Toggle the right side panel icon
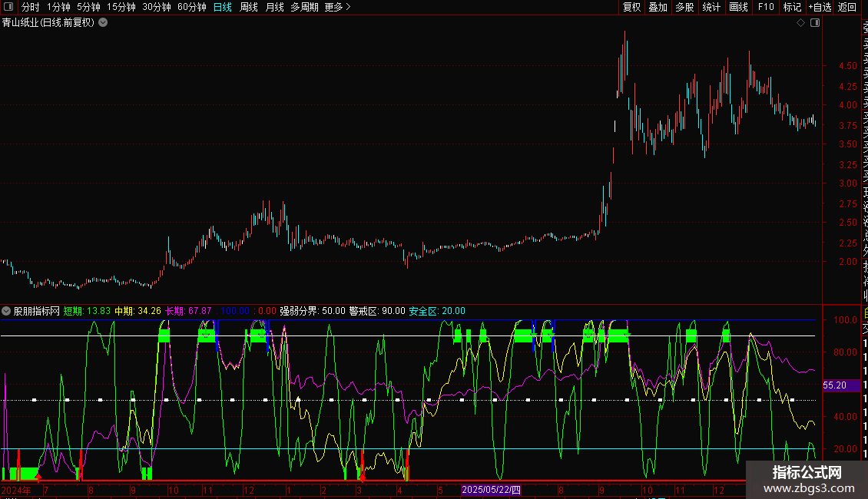868x499 pixels. [x=815, y=23]
